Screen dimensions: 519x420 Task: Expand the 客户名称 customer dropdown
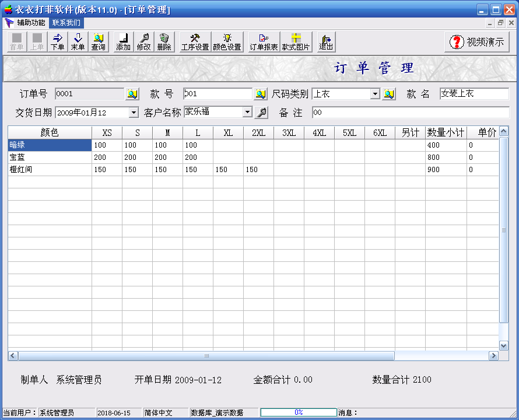point(247,112)
